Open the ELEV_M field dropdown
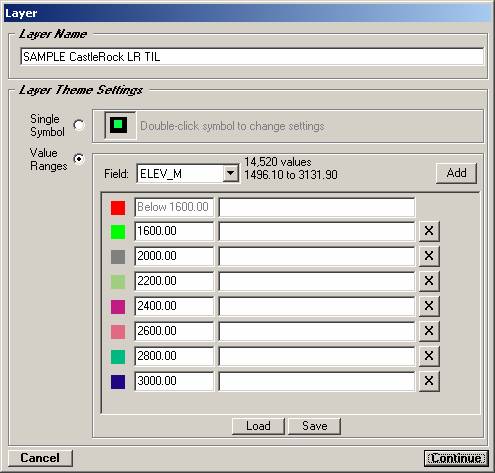 click(x=230, y=174)
